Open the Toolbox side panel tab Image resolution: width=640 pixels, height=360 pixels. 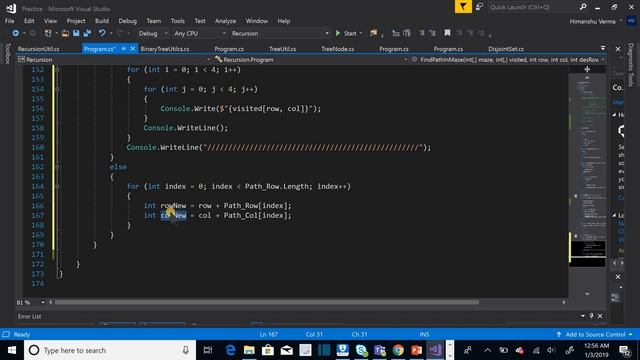(7, 53)
